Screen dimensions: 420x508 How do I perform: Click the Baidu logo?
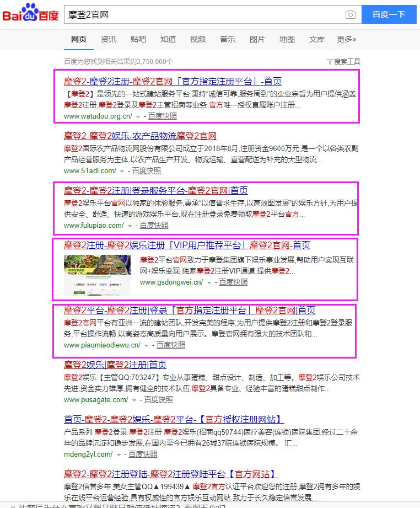tap(30, 13)
